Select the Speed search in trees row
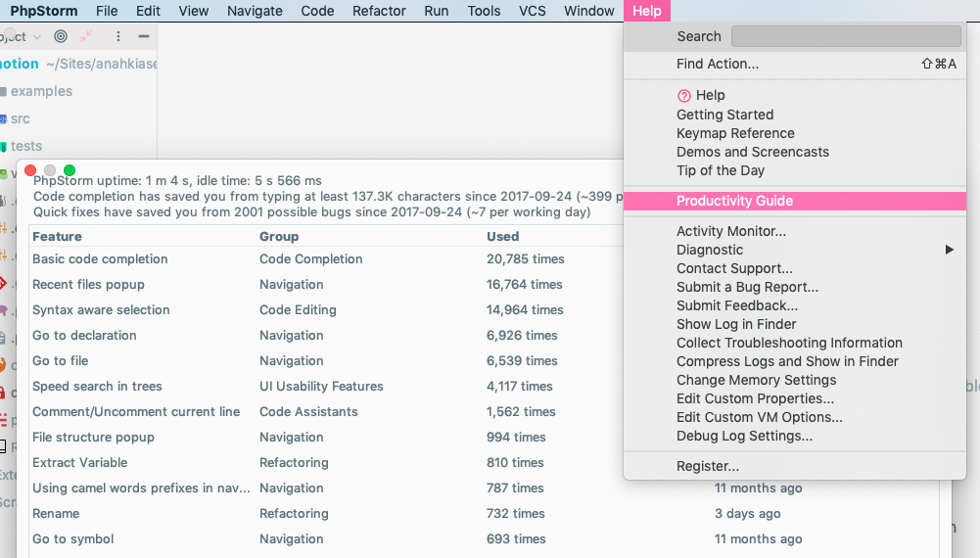The image size is (980, 558). [x=326, y=386]
